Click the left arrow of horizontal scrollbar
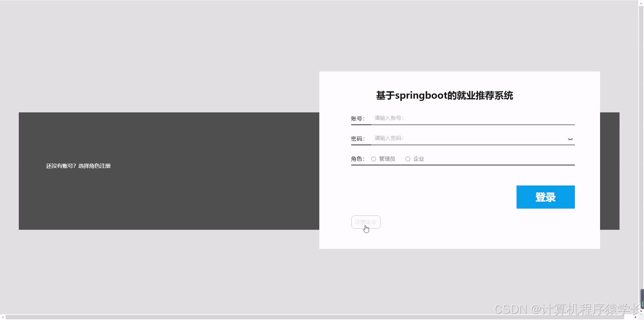This screenshot has height=320, width=644. coord(3,317)
